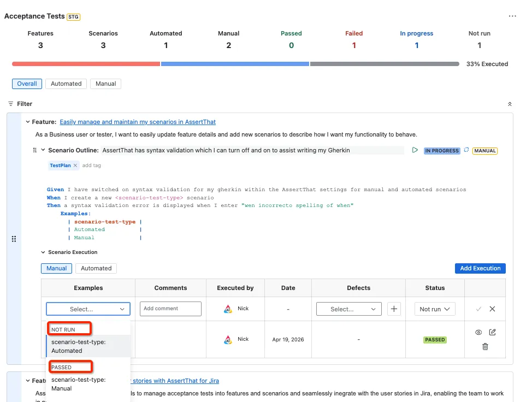This screenshot has height=402, width=532.
Task: Click the Add Execution button
Action: 480,268
